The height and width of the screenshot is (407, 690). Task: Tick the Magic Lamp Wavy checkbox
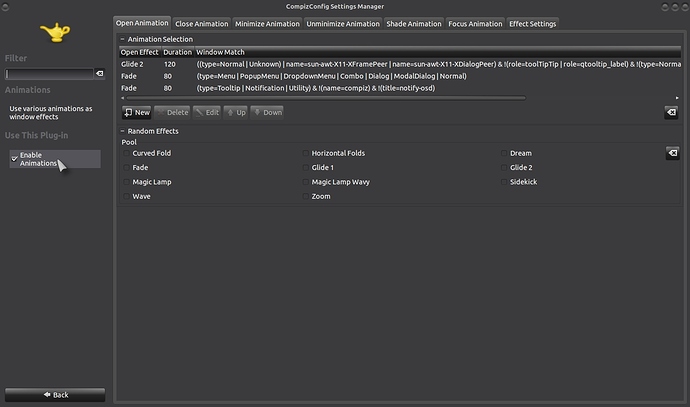[305, 182]
